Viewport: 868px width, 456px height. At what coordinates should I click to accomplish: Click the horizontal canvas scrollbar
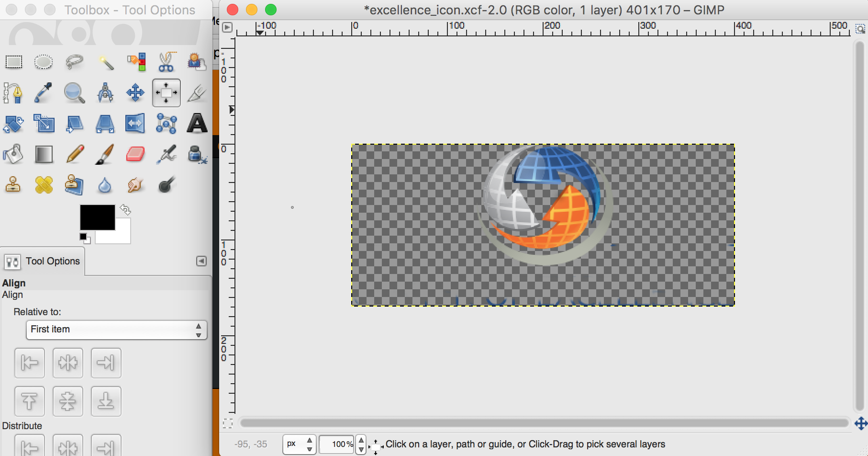tap(544, 423)
